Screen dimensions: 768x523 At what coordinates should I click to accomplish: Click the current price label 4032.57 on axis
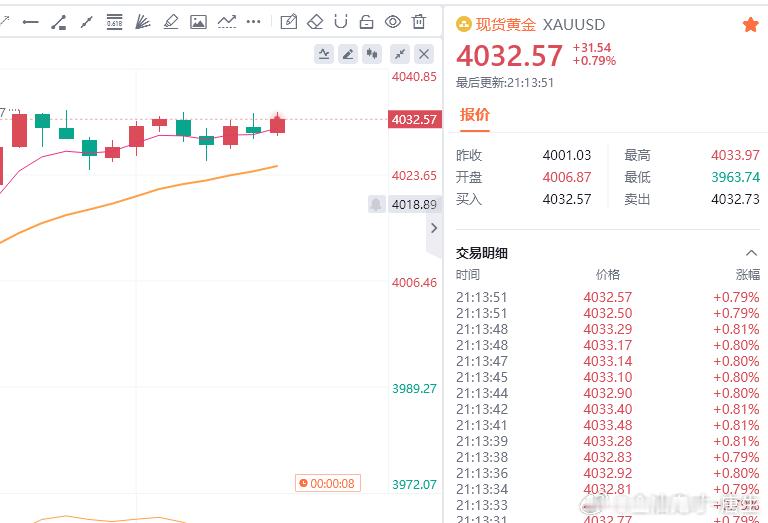(x=414, y=119)
